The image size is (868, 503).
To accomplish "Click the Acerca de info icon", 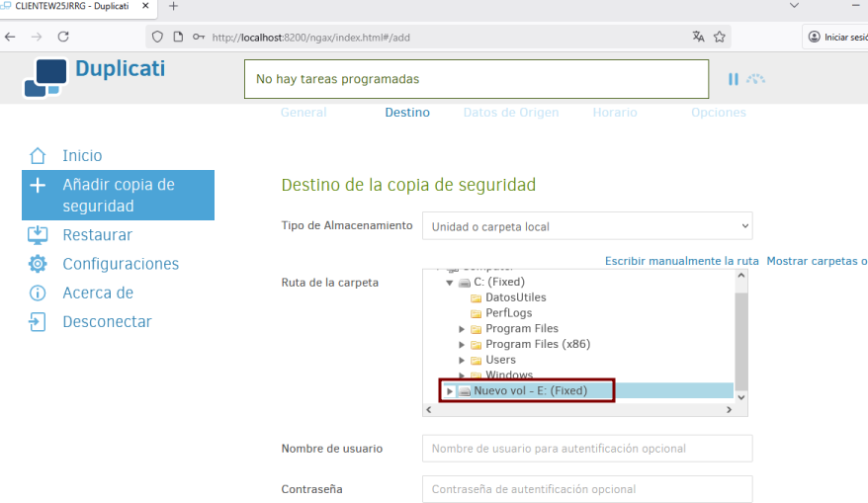I will (x=38, y=293).
